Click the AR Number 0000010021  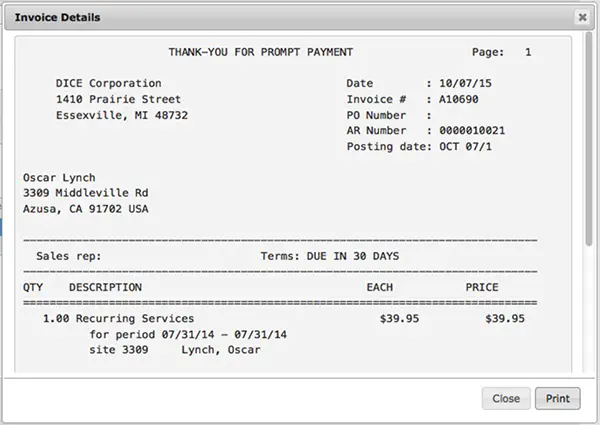472,130
